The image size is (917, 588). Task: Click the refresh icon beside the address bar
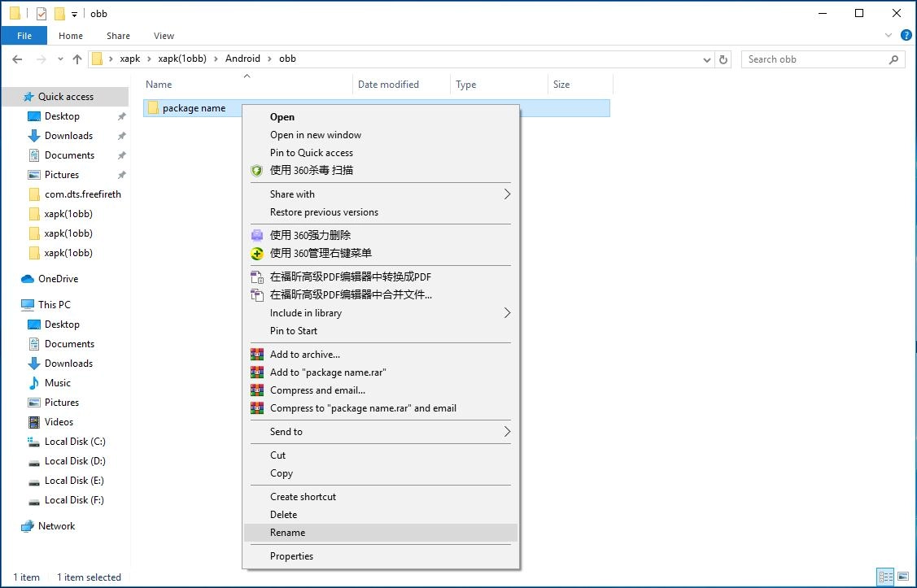pos(724,59)
